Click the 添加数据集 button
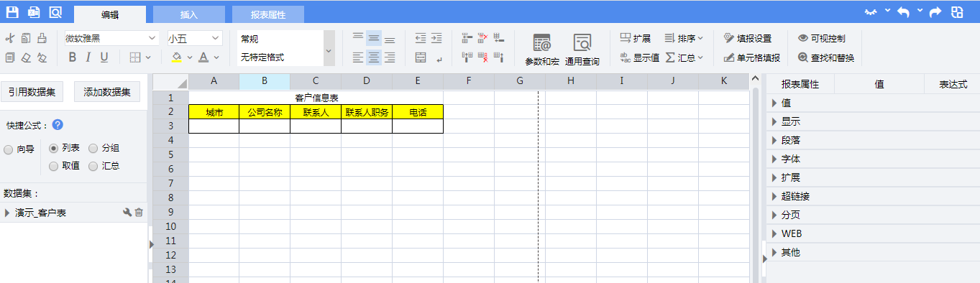Image resolution: width=980 pixels, height=283 pixels. (107, 91)
